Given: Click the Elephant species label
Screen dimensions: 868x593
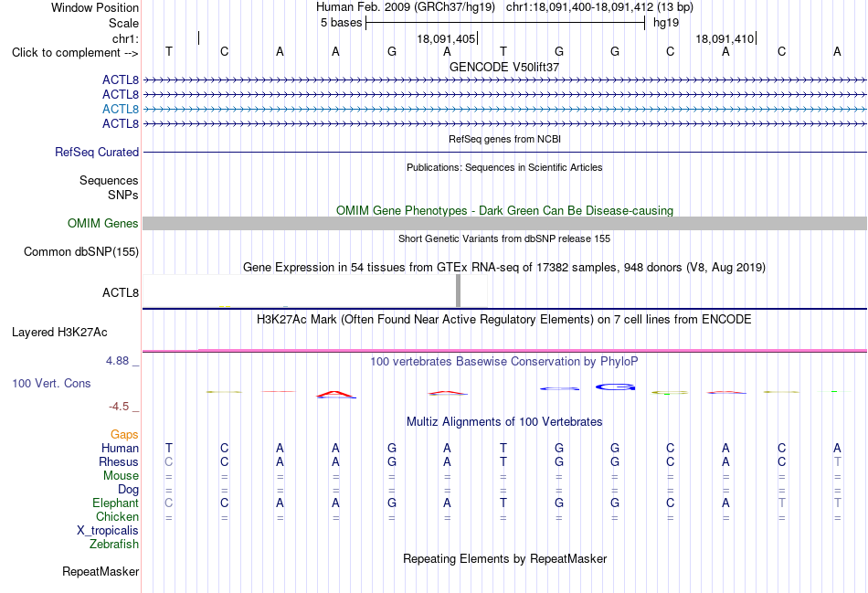Looking at the screenshot, I should (115, 503).
